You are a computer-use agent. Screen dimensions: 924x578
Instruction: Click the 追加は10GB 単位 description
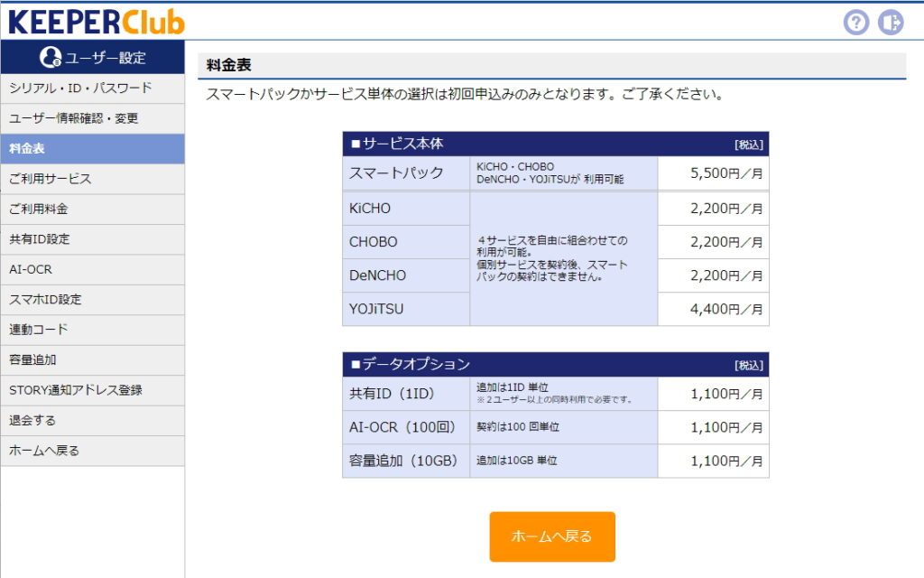tap(516, 461)
